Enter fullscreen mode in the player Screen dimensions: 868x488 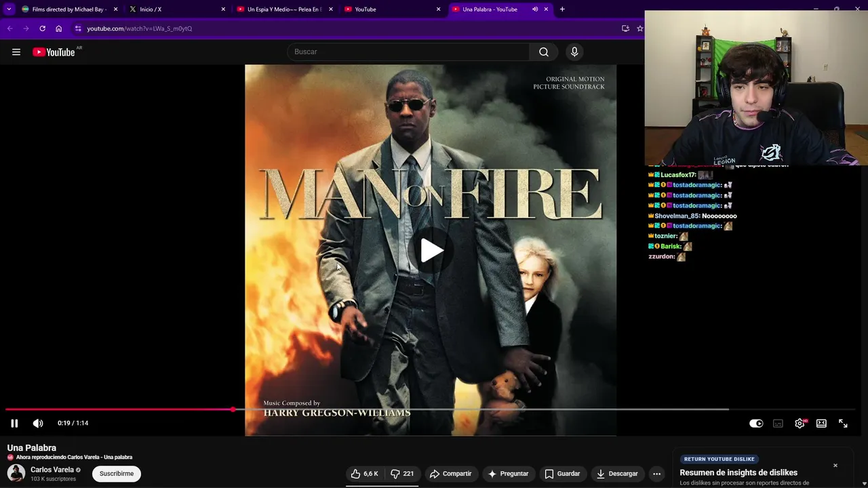[843, 424]
